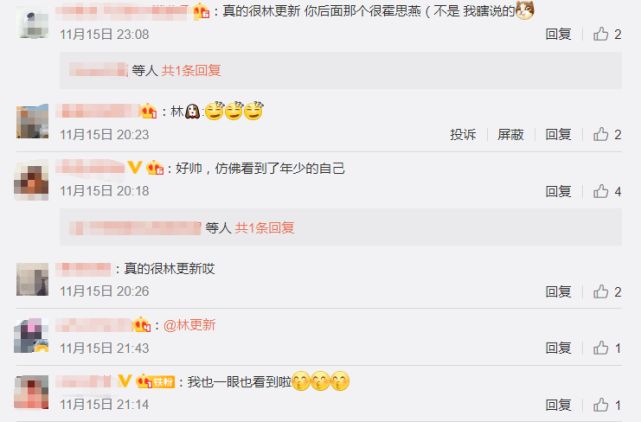Open avatar of the 20:23 commenter
Image resolution: width=641 pixels, height=422 pixels.
[32, 121]
